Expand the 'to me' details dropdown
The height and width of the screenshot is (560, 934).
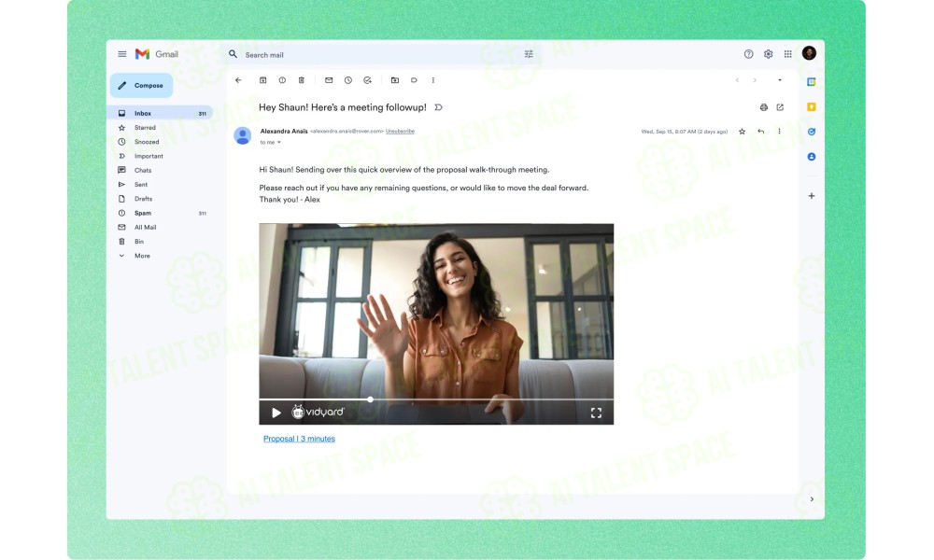278,143
